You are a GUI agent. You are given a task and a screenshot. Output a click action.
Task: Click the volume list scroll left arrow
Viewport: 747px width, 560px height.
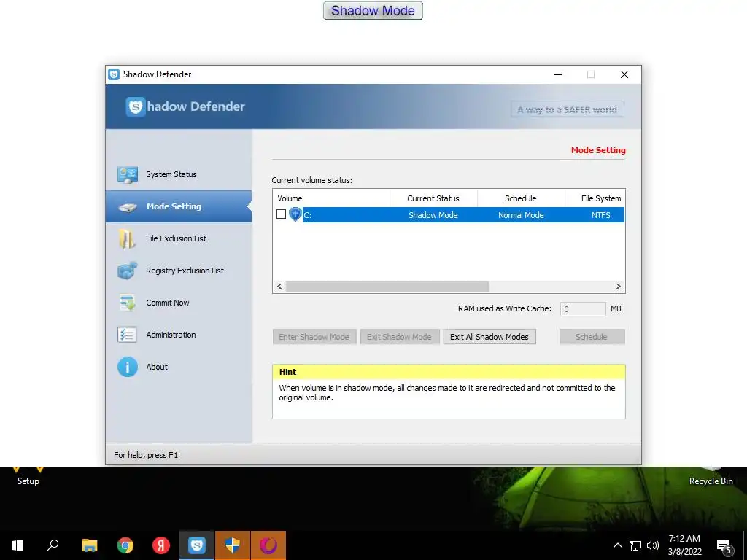click(279, 286)
